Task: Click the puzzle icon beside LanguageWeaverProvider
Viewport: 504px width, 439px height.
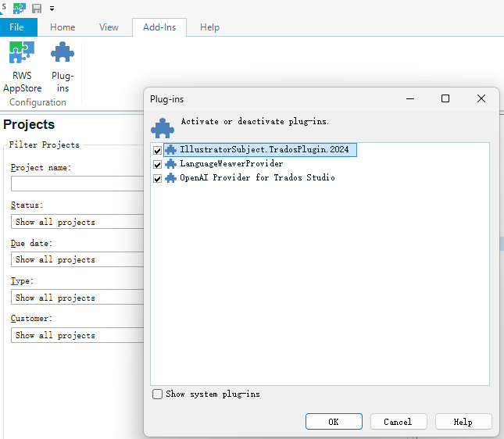Action: 170,164
